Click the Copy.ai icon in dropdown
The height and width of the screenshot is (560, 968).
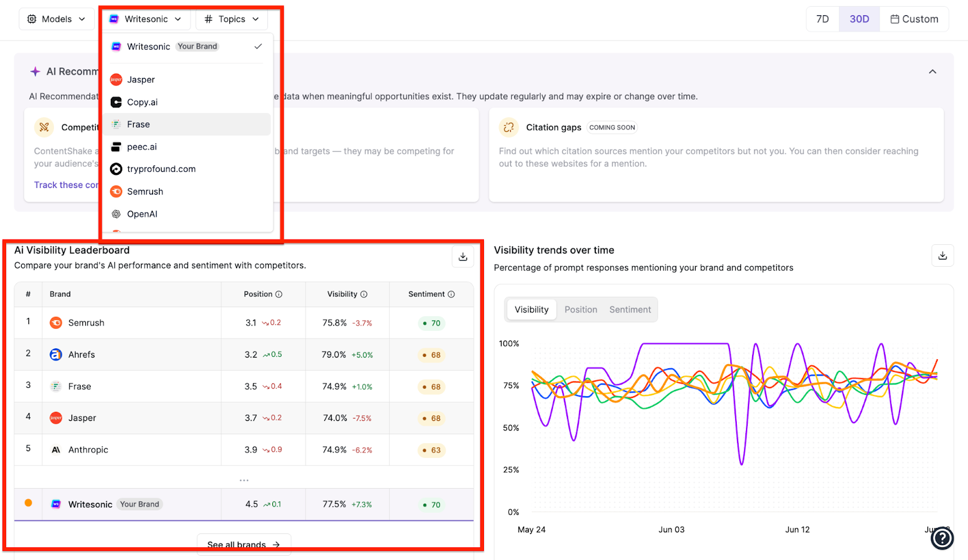click(116, 102)
